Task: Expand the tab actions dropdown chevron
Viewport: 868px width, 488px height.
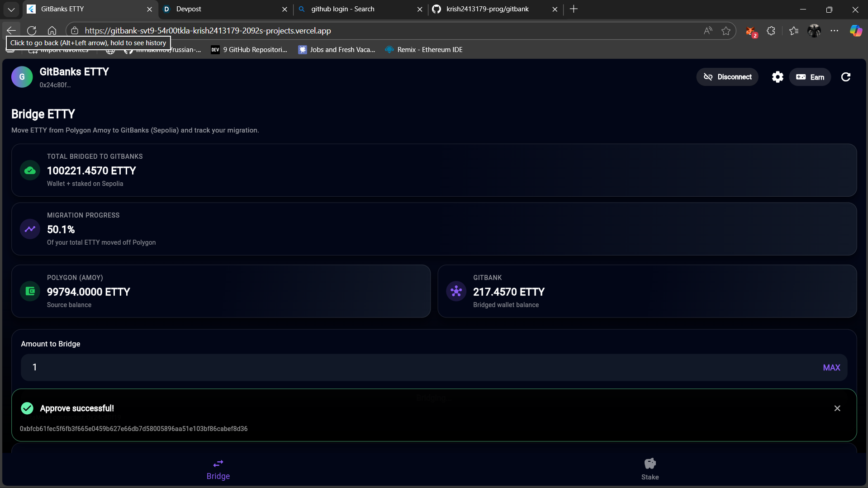Action: pos(11,9)
